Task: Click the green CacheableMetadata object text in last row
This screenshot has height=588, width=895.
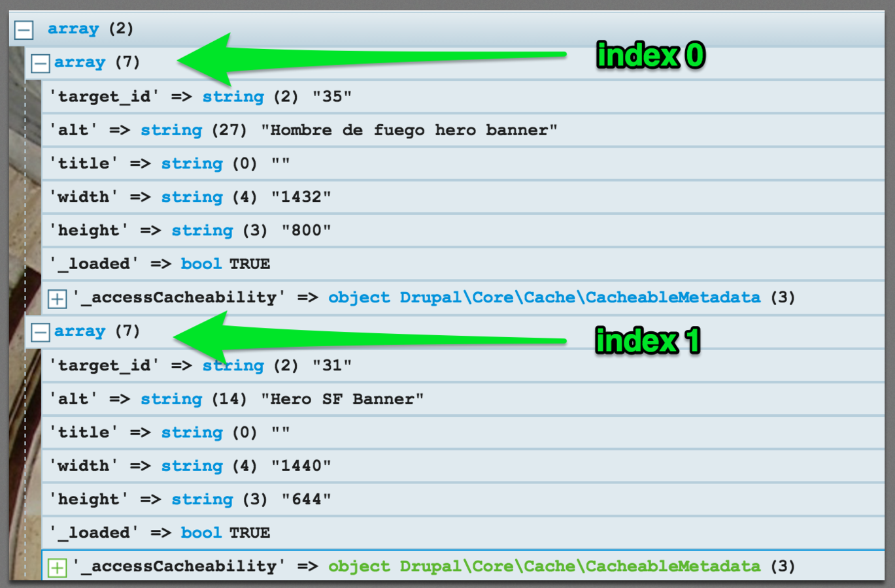Action: pyautogui.click(x=544, y=566)
